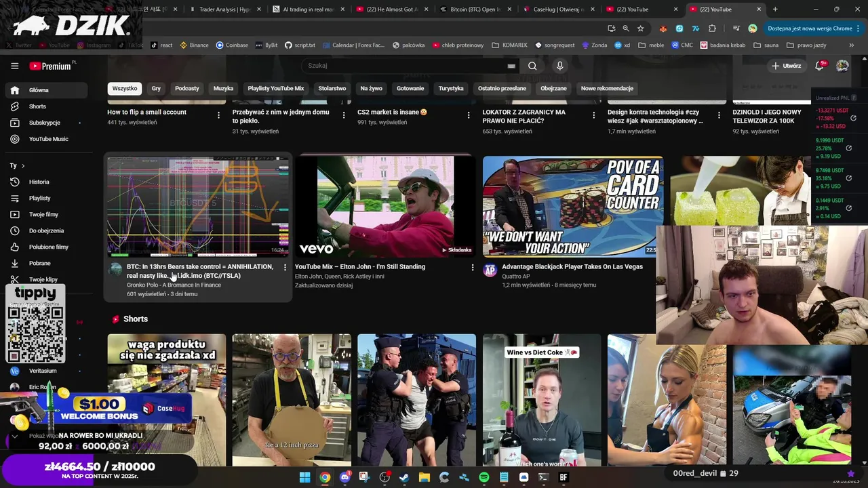Viewport: 868px width, 488px height.
Task: Open Shorts in the sidebar
Action: pos(46,106)
